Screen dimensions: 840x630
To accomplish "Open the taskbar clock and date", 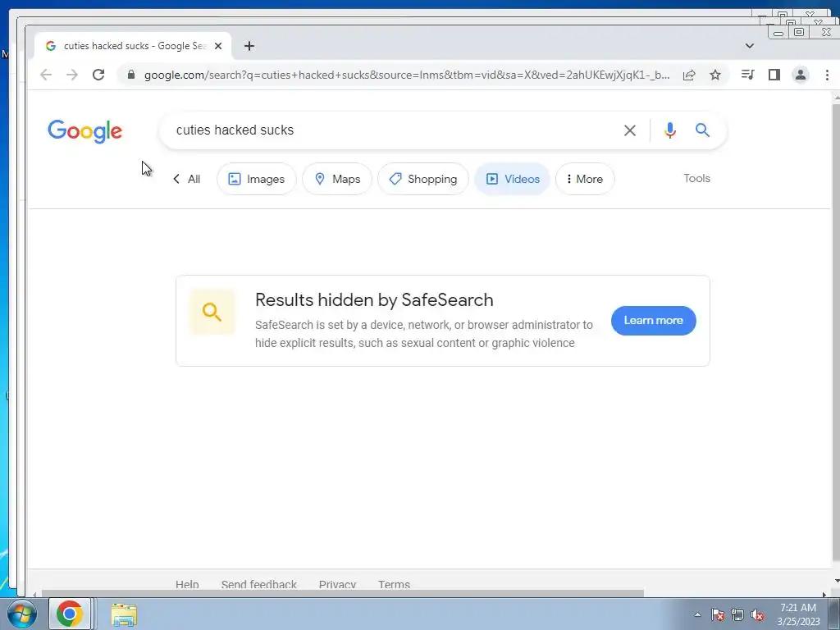I will [x=798, y=614].
